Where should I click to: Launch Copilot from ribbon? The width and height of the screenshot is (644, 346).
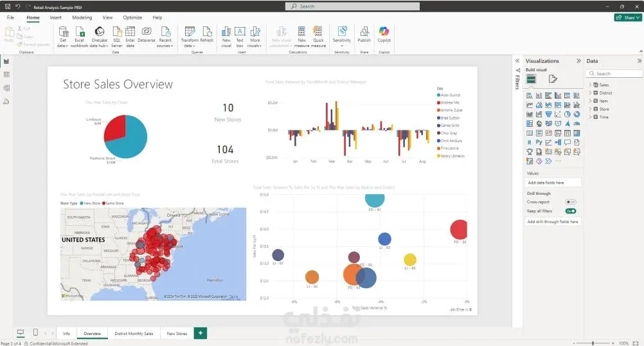pos(384,35)
